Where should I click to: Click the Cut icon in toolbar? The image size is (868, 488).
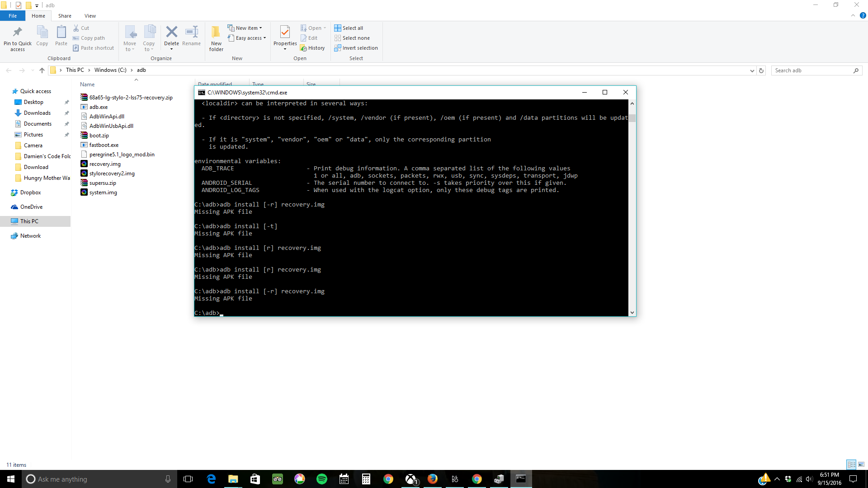tap(76, 28)
